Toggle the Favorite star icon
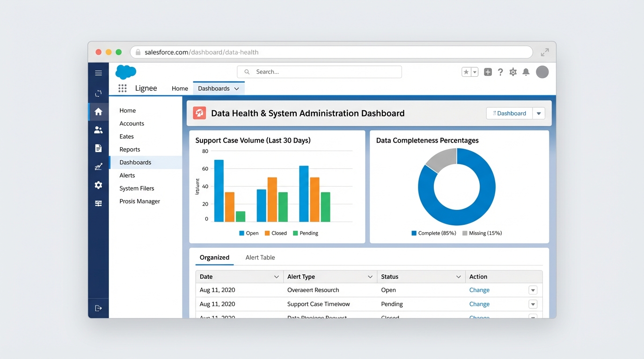Image resolution: width=644 pixels, height=359 pixels. pos(467,72)
